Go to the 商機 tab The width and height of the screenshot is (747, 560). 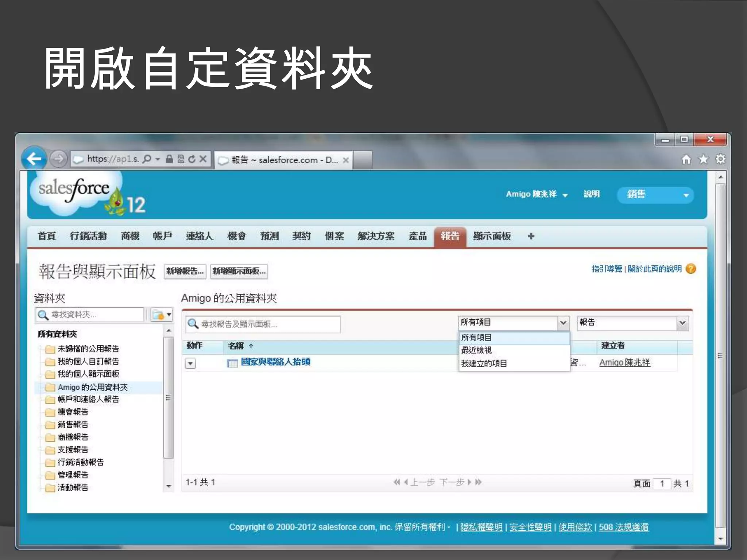(x=130, y=236)
